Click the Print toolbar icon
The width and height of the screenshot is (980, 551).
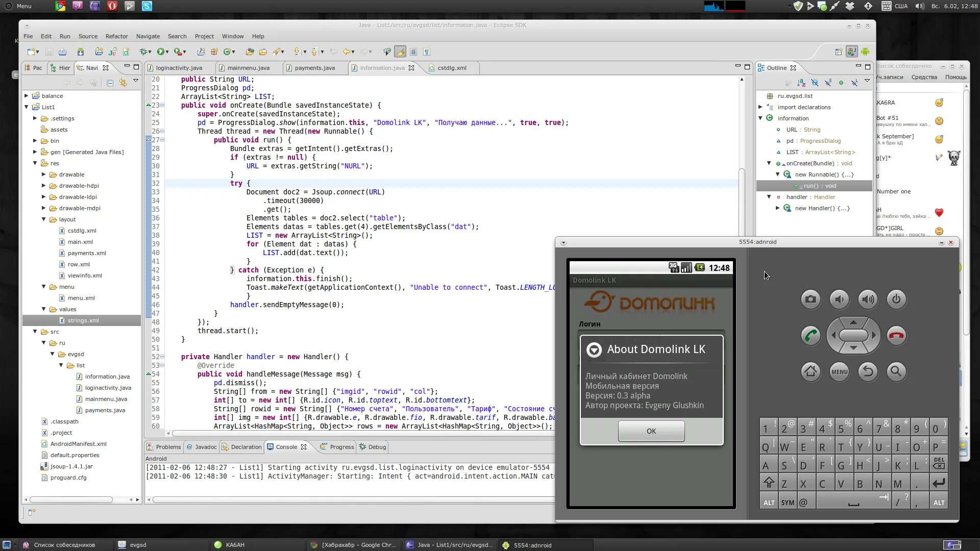pyautogui.click(x=62, y=52)
